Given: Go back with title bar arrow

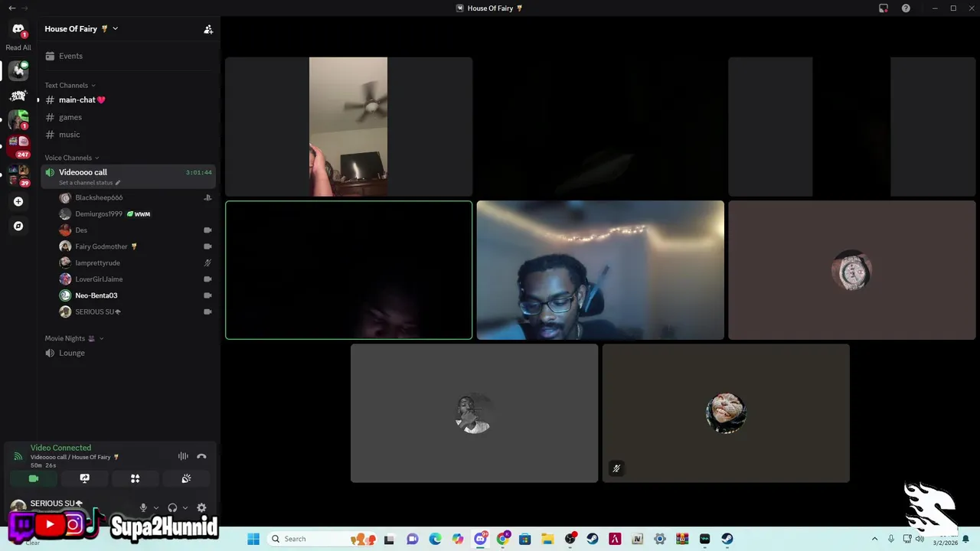Looking at the screenshot, I should tap(11, 8).
